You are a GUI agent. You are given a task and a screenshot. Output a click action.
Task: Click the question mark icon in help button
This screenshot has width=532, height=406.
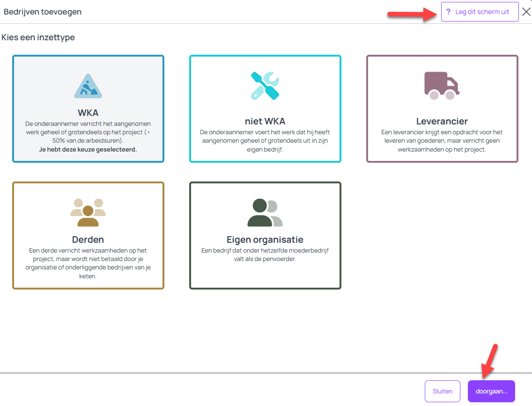(x=448, y=12)
